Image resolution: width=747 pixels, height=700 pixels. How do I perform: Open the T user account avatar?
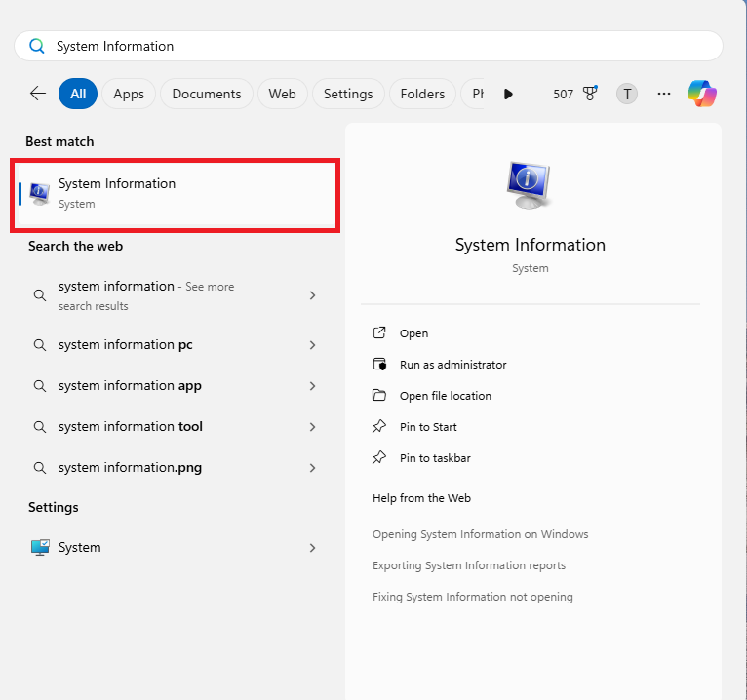coord(627,94)
